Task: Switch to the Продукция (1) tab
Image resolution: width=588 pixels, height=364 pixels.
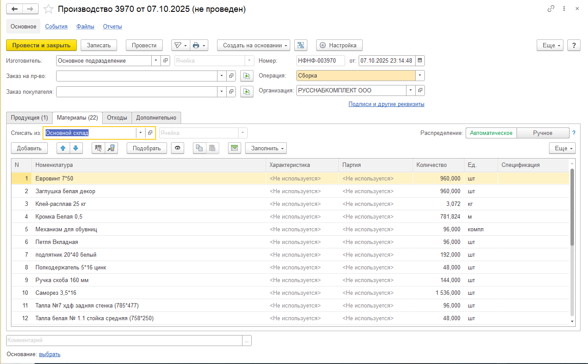Action: (x=29, y=117)
